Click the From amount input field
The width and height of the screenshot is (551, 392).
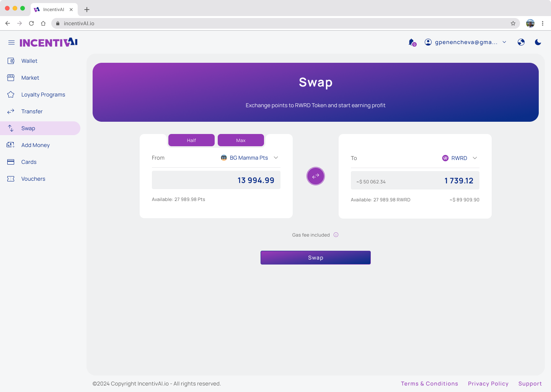(x=216, y=180)
